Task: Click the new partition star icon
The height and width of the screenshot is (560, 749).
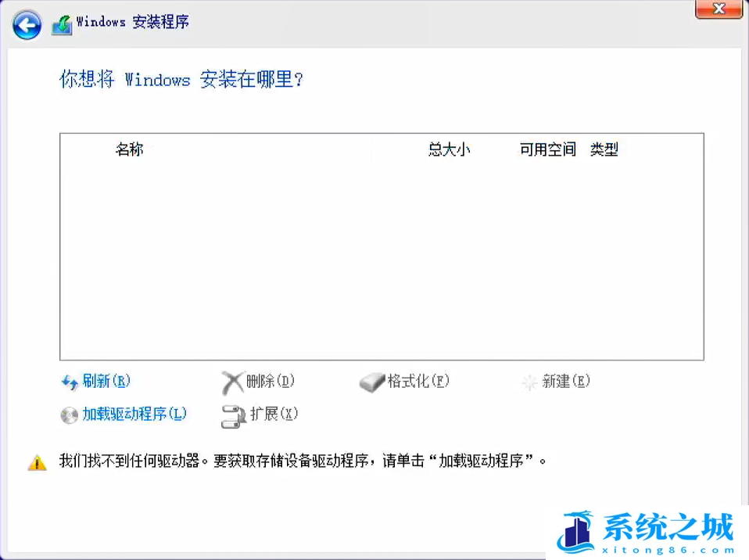Action: point(529,382)
